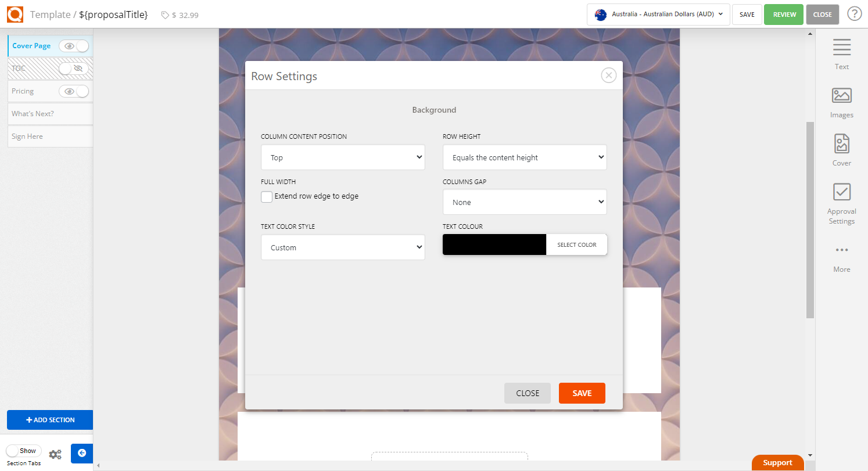Toggle Cover Page visibility switch
The width and height of the screenshot is (868, 471).
[74, 46]
